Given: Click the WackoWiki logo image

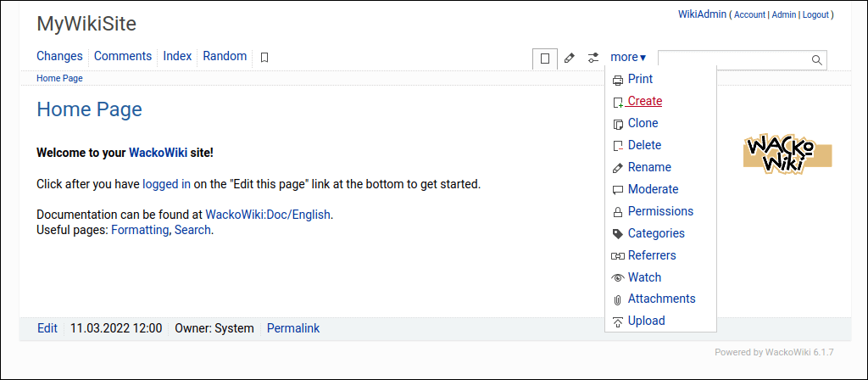Looking at the screenshot, I should point(787,154).
